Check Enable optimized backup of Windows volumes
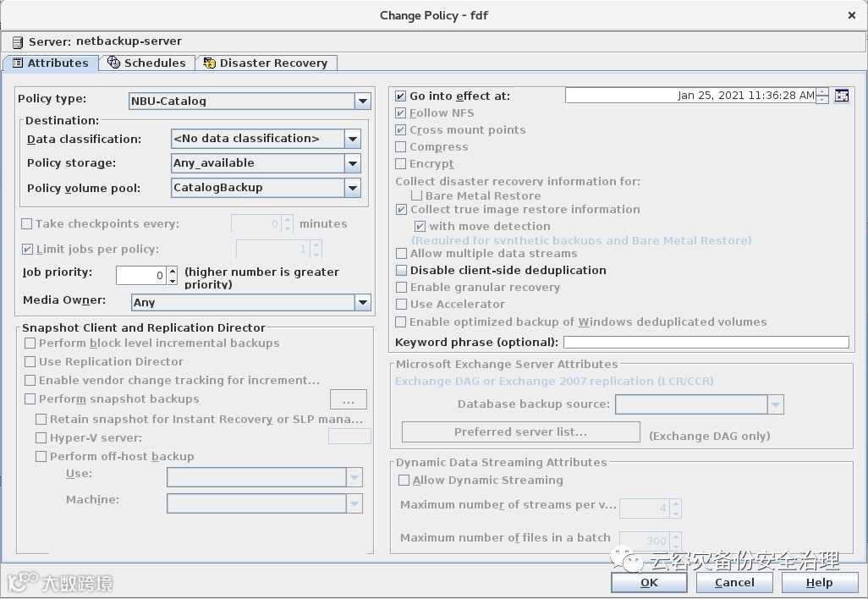This screenshot has width=868, height=599. [x=401, y=322]
